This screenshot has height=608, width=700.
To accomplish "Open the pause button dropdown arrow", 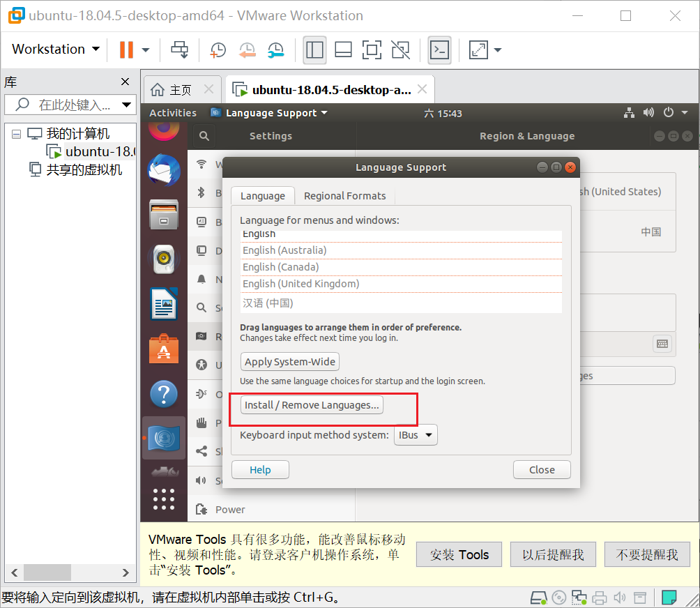I will (x=146, y=50).
